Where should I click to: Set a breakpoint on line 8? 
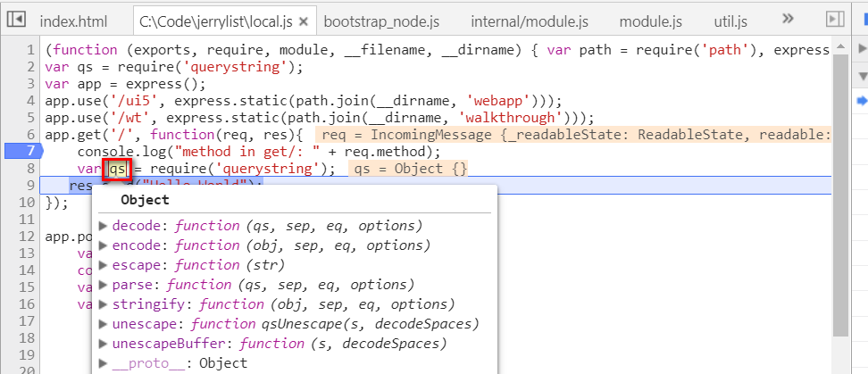coord(29,168)
